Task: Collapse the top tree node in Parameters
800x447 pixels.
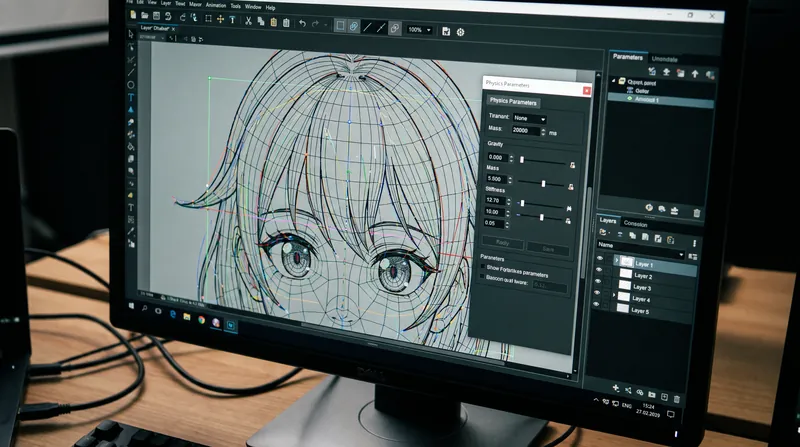Action: 614,81
